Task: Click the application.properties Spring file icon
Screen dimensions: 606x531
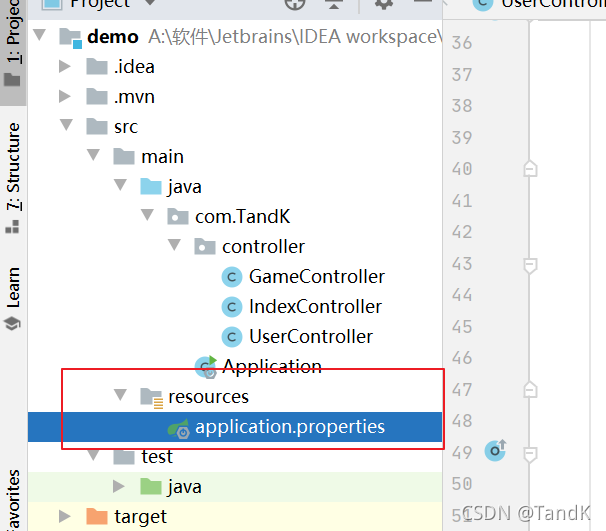Action: [x=179, y=428]
